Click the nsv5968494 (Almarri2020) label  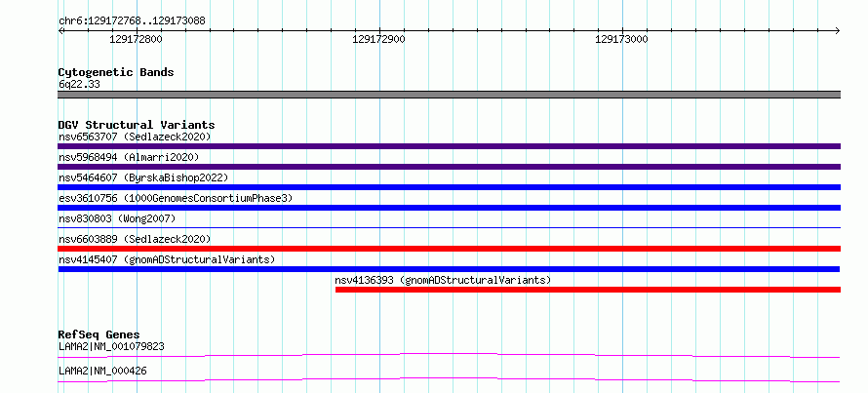pyautogui.click(x=129, y=157)
